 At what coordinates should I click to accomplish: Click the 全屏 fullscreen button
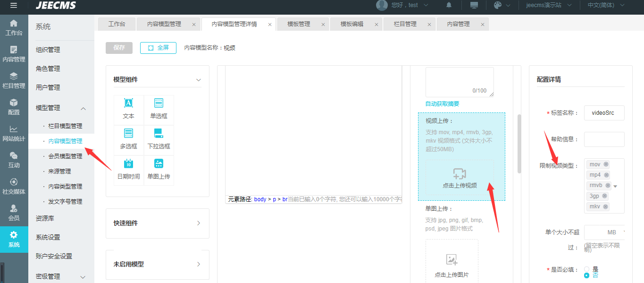(158, 48)
